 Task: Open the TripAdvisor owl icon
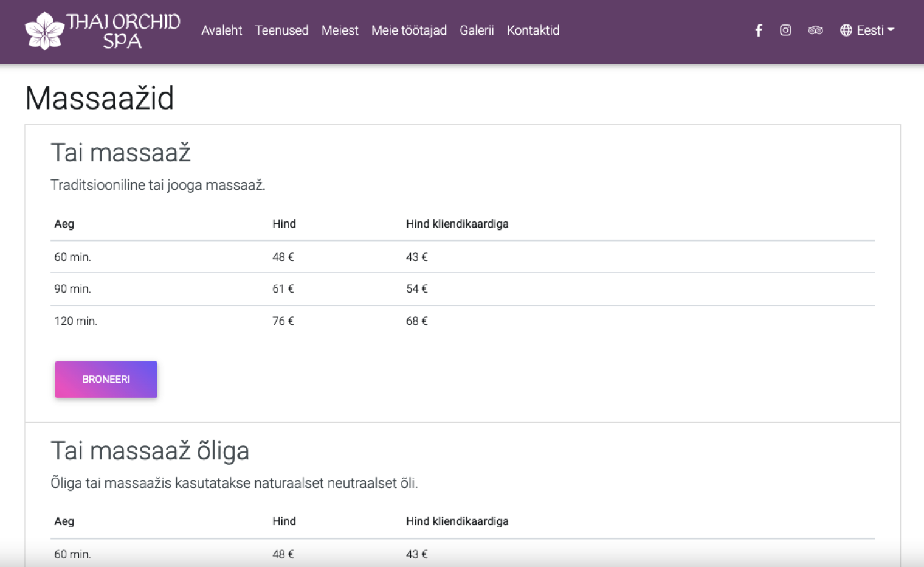[x=815, y=30]
